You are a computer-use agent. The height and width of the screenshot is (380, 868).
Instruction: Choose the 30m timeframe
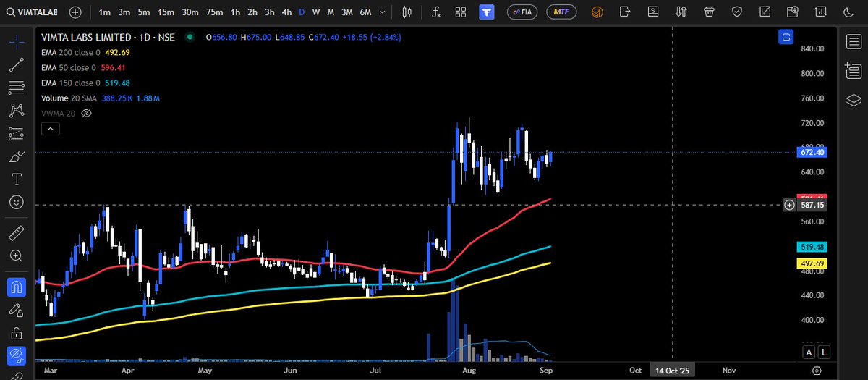pyautogui.click(x=190, y=12)
